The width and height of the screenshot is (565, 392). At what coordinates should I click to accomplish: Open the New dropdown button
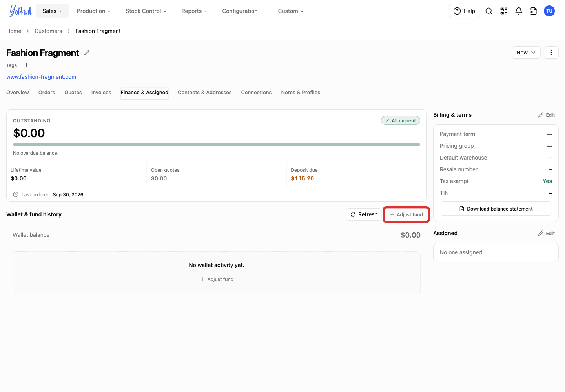coord(526,53)
